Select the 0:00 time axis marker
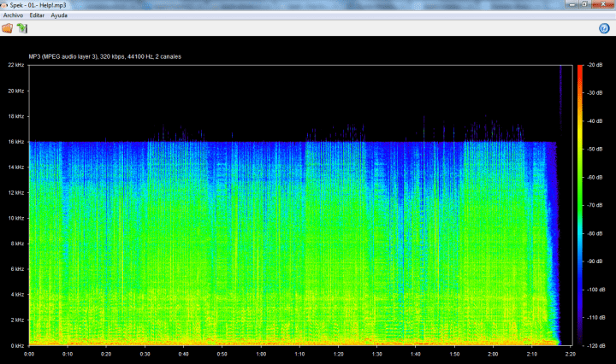The width and height of the screenshot is (616, 364). click(x=29, y=353)
